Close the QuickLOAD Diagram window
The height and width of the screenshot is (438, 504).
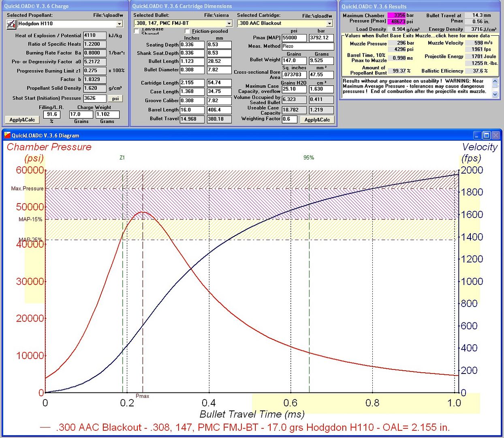click(496, 135)
